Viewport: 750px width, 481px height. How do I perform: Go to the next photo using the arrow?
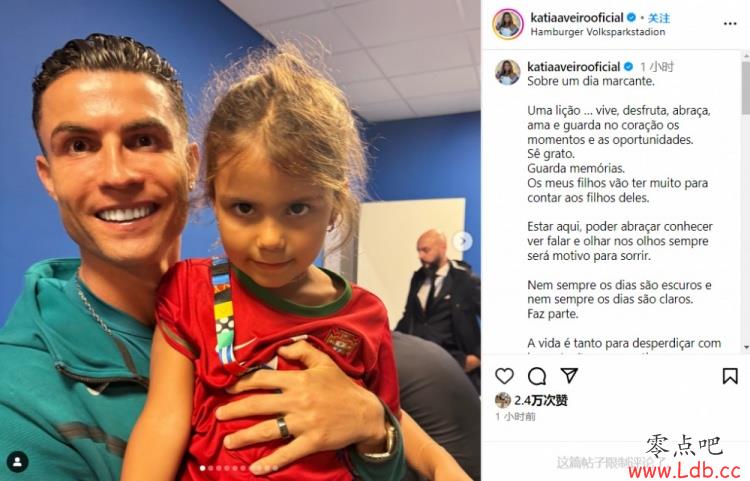coord(463,241)
